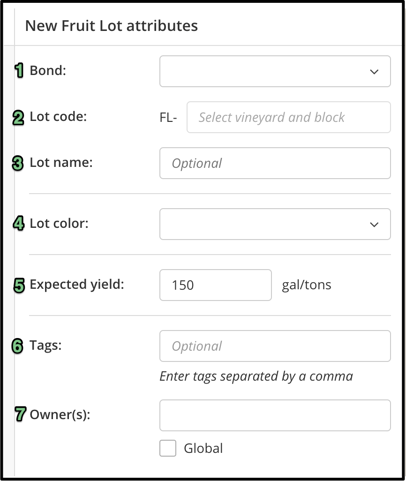
Task: Click the green number 7 marker
Action: pos(20,414)
